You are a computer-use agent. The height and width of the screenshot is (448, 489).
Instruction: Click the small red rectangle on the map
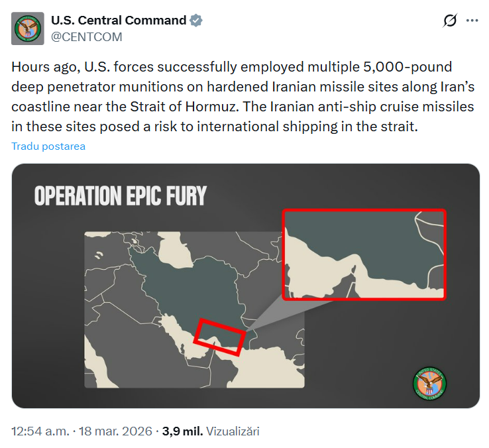pyautogui.click(x=220, y=335)
